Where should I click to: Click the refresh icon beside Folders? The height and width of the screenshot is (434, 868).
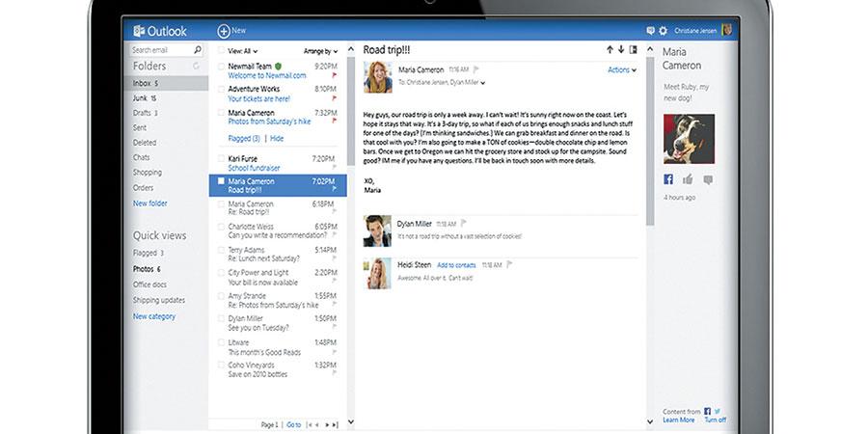[196, 67]
